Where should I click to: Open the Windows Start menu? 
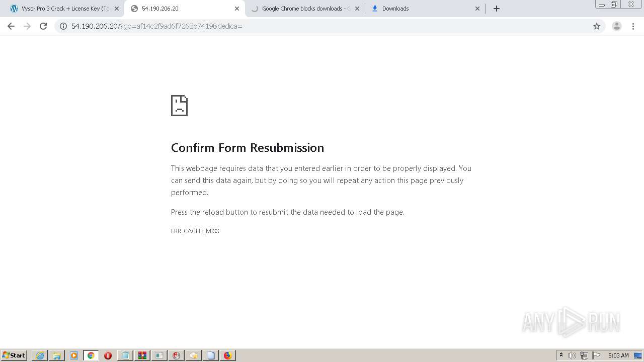[14, 355]
